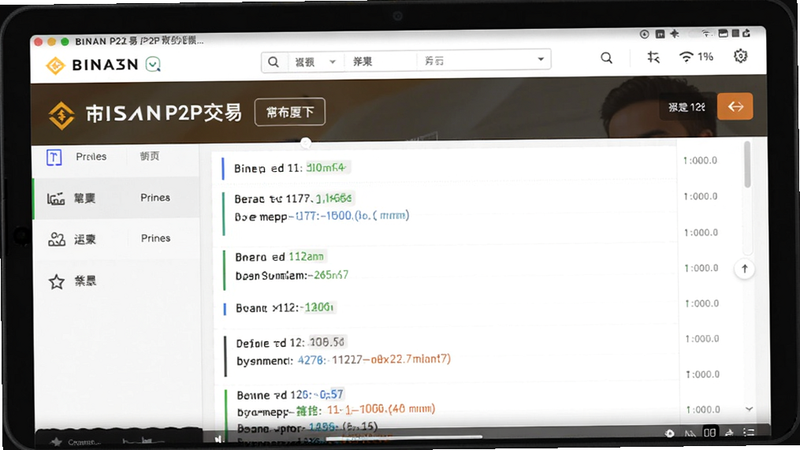Click the P2P diamond logo in the banner
The height and width of the screenshot is (450, 800).
click(61, 115)
